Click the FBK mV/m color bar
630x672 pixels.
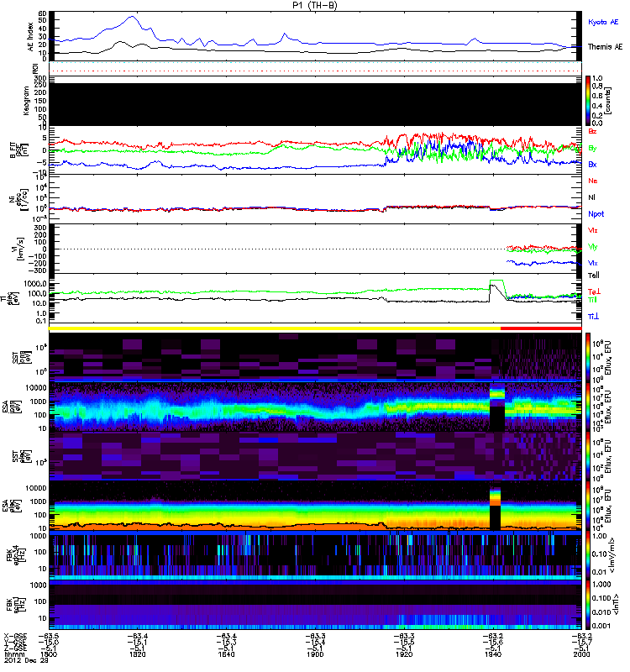(x=588, y=555)
